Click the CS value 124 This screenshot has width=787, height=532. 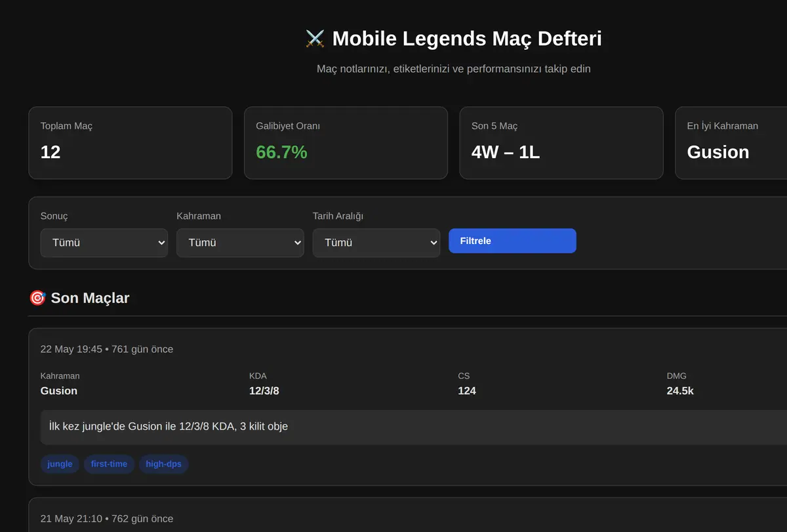[x=467, y=391]
